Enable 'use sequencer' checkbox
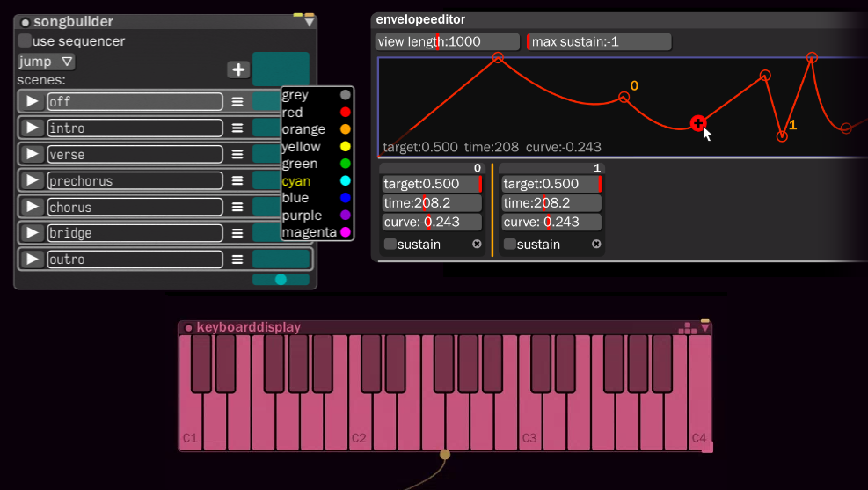Image resolution: width=868 pixels, height=490 pixels. pos(25,41)
